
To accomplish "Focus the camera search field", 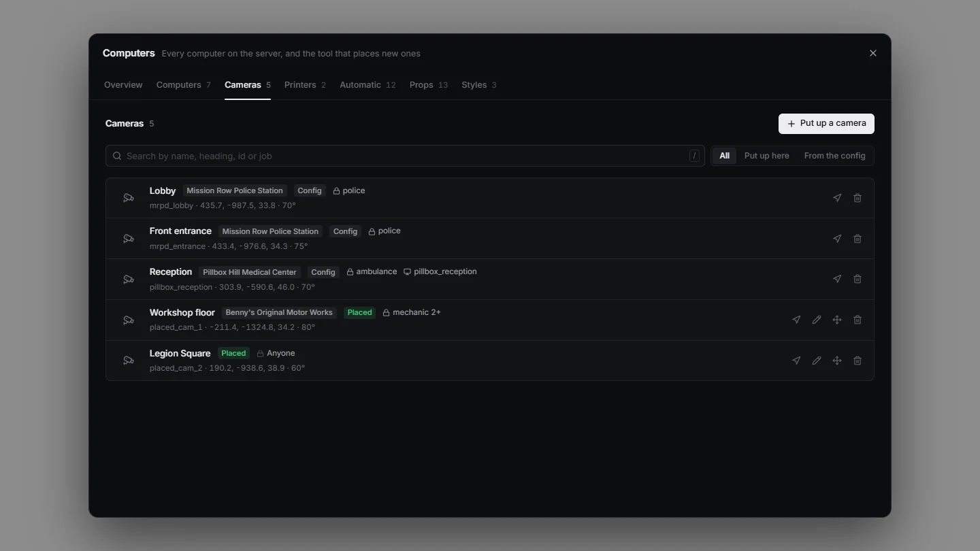I will [405, 156].
